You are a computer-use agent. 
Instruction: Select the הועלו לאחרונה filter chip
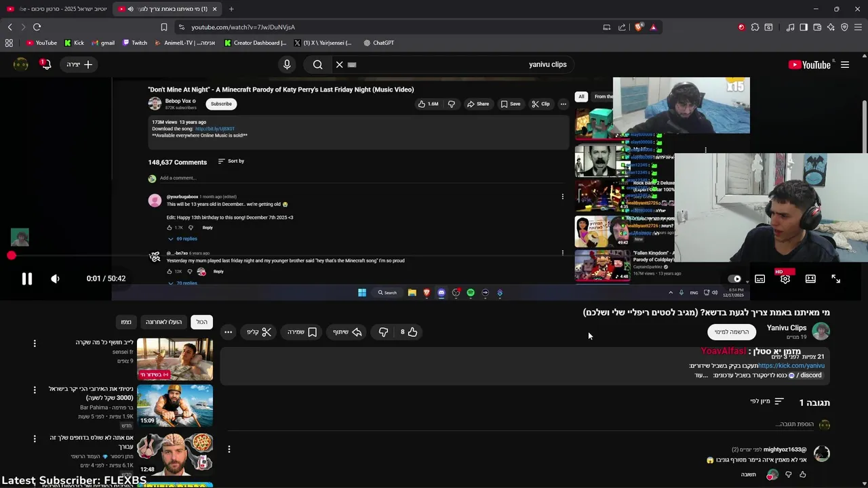coord(163,322)
